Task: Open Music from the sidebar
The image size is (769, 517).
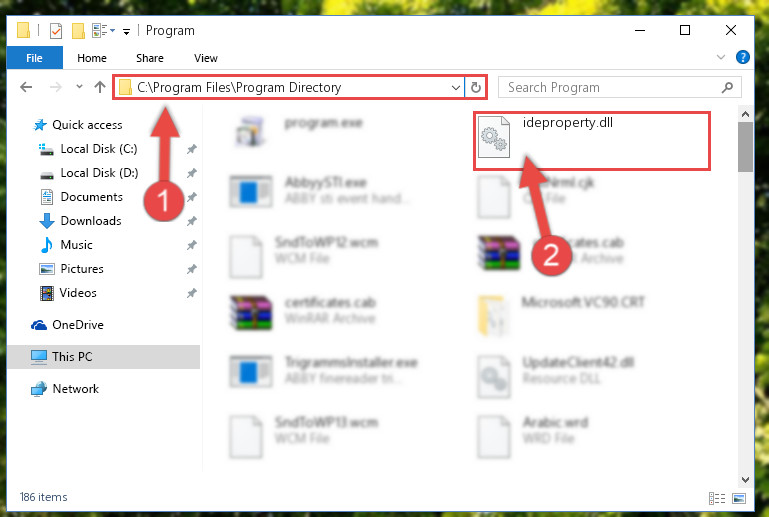Action: [x=76, y=245]
